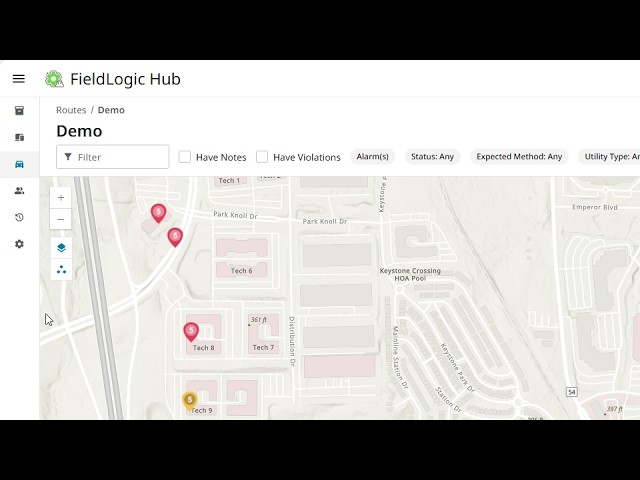640x480 pixels.
Task: Click the Tech 1 building label
Action: 229,180
